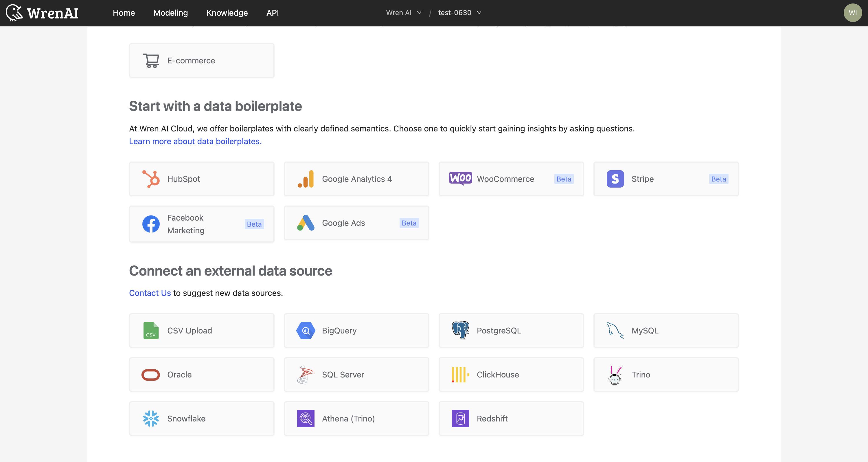Screen dimensions: 868x462
Task: Connect the MySQL data source
Action: coord(666,331)
